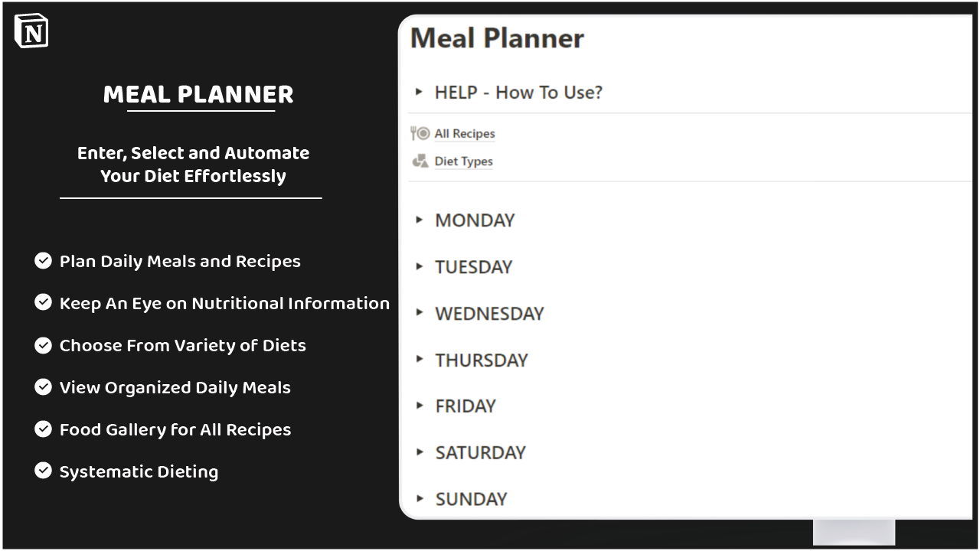Expand the FRIDAY disclosure triangle
This screenshot has height=551, width=980.
420,406
